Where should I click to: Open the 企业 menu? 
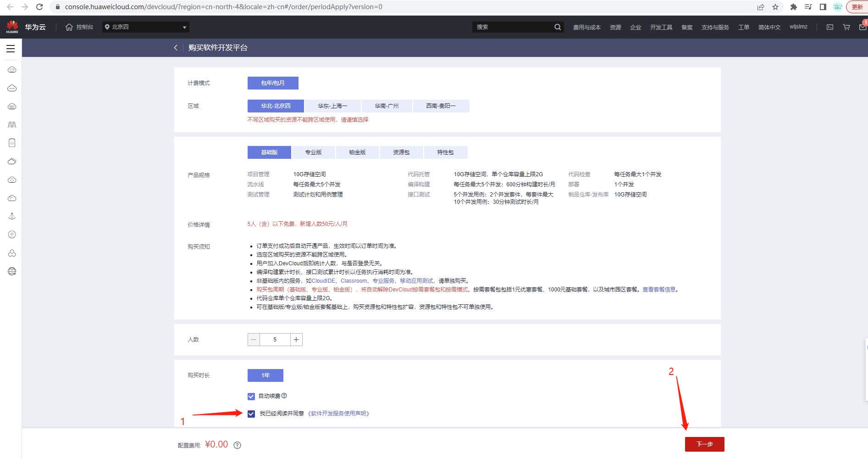pyautogui.click(x=636, y=27)
